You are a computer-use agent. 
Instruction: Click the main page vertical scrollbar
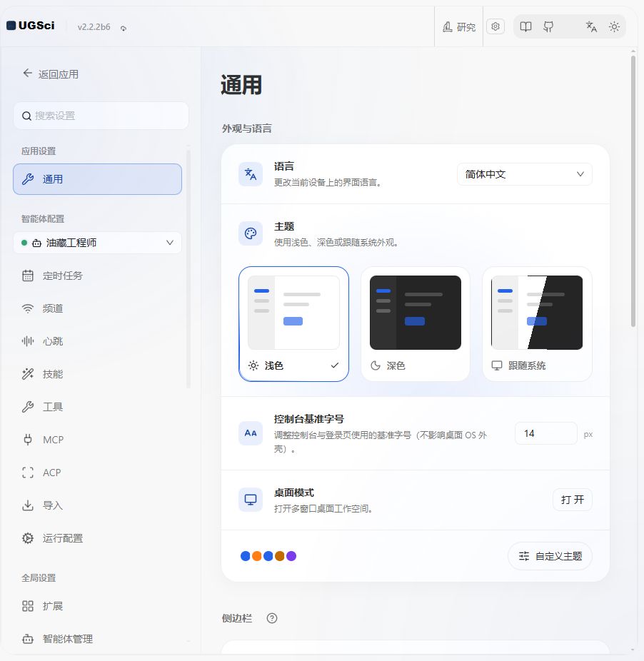tap(633, 191)
